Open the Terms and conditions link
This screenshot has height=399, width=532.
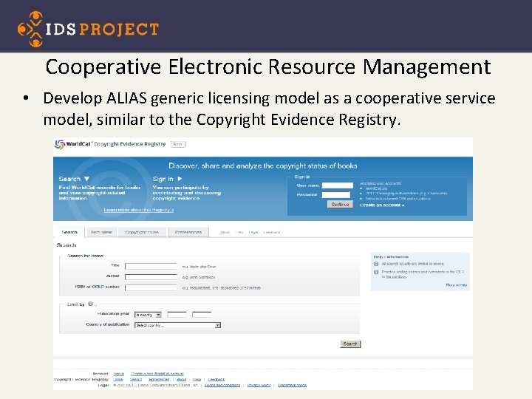click(222, 385)
